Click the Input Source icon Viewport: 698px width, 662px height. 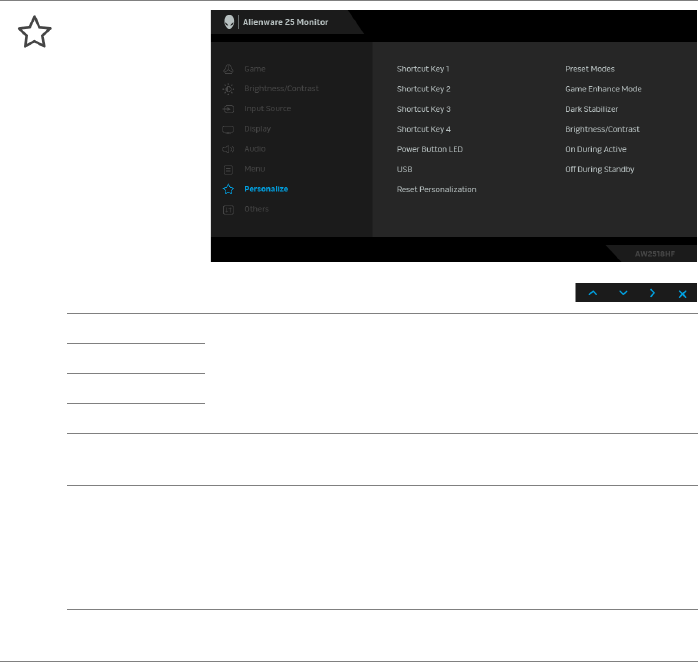pos(228,109)
